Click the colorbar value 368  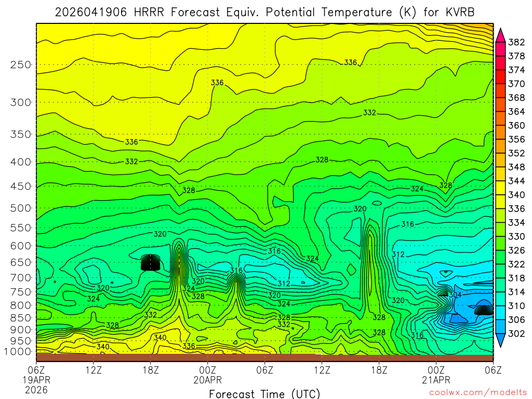point(516,98)
